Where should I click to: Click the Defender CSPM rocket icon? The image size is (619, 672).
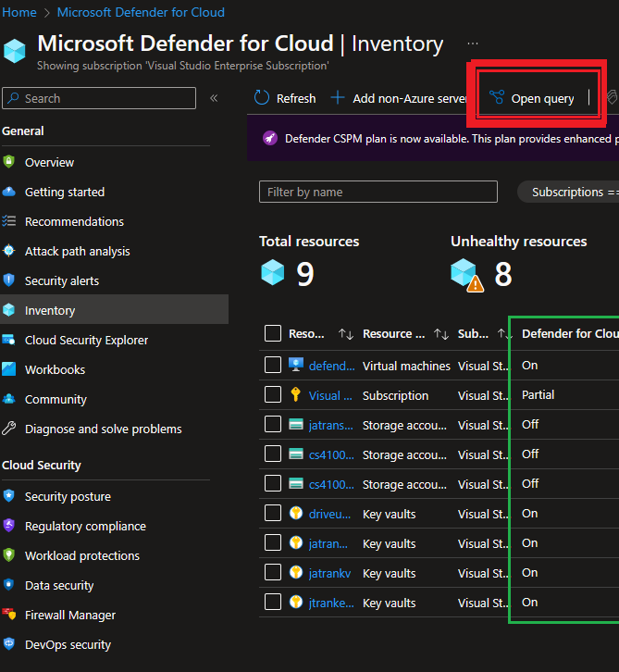(270, 139)
